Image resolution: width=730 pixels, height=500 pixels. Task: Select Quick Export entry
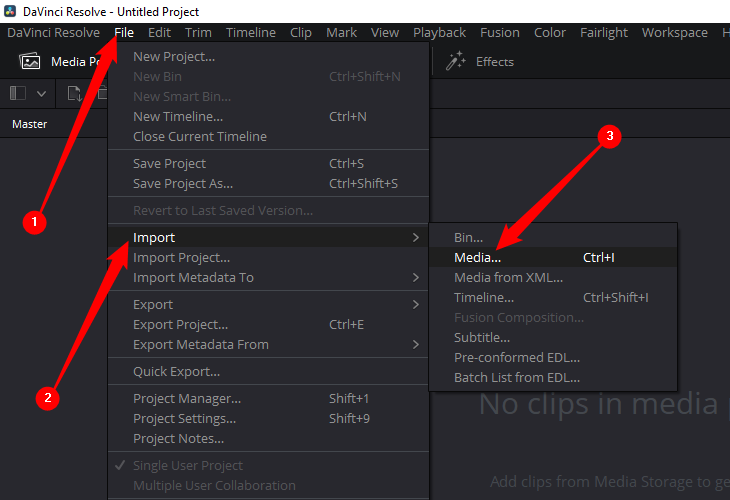(x=268, y=372)
